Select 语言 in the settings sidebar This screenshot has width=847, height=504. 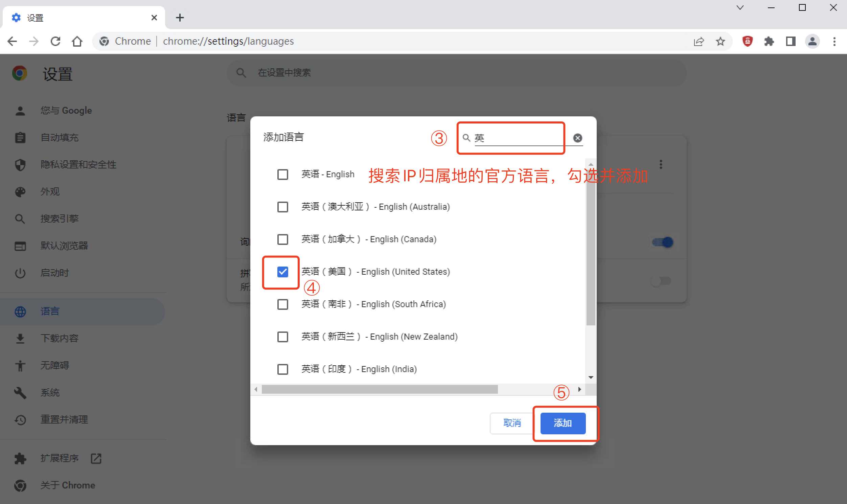point(50,311)
